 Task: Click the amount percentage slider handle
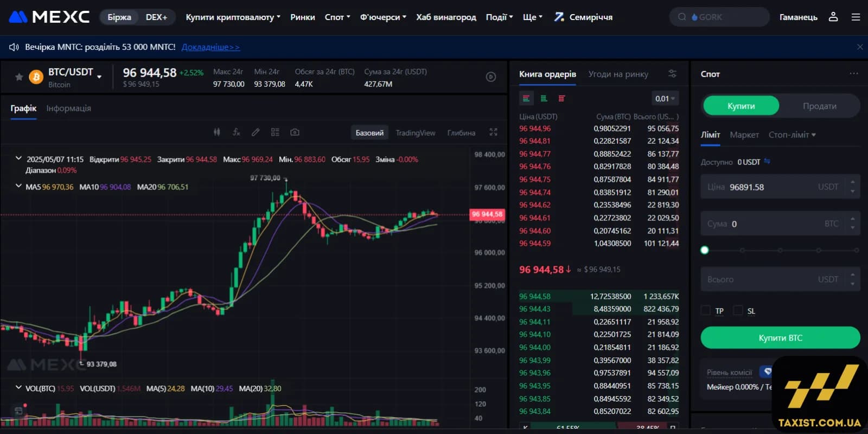coord(705,250)
